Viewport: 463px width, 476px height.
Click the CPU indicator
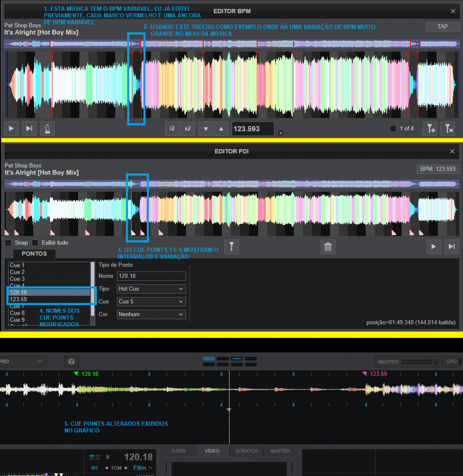tap(453, 361)
